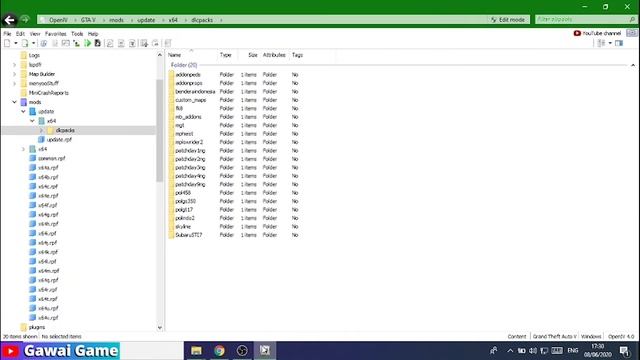640x360 pixels.
Task: Select the Logs folder in tree
Action: coord(34,55)
